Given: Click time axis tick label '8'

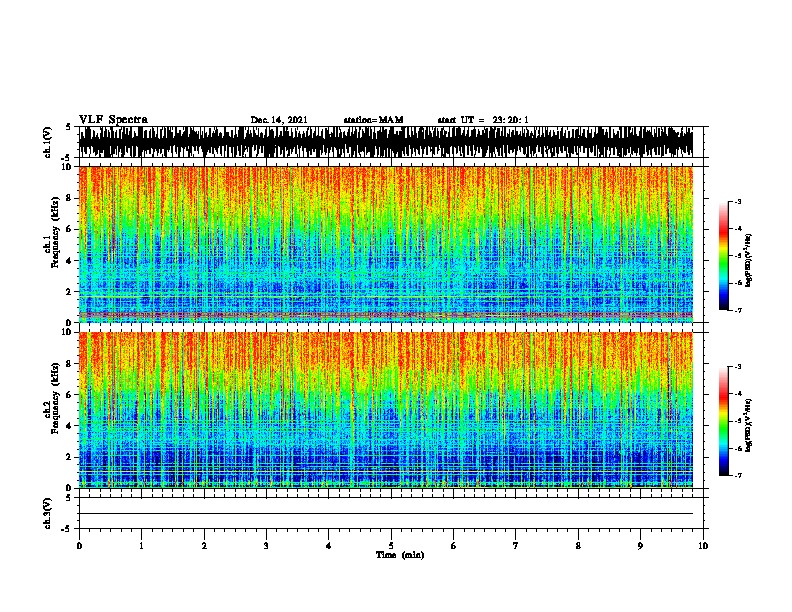Looking at the screenshot, I should [578, 546].
